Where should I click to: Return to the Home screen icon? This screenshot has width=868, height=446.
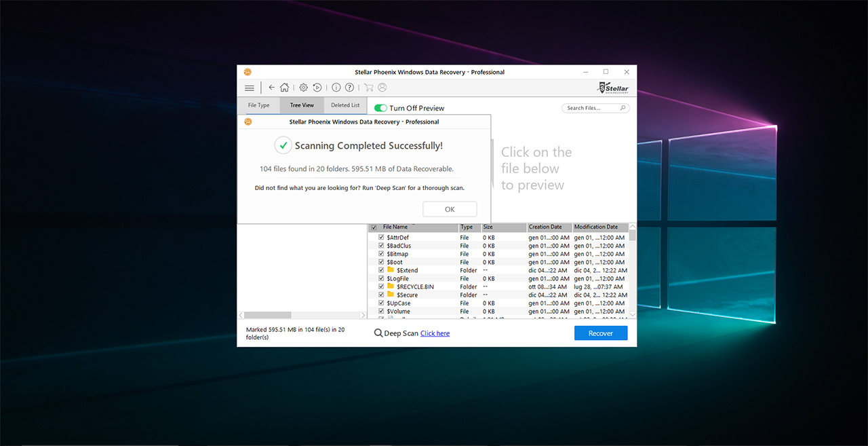click(285, 88)
